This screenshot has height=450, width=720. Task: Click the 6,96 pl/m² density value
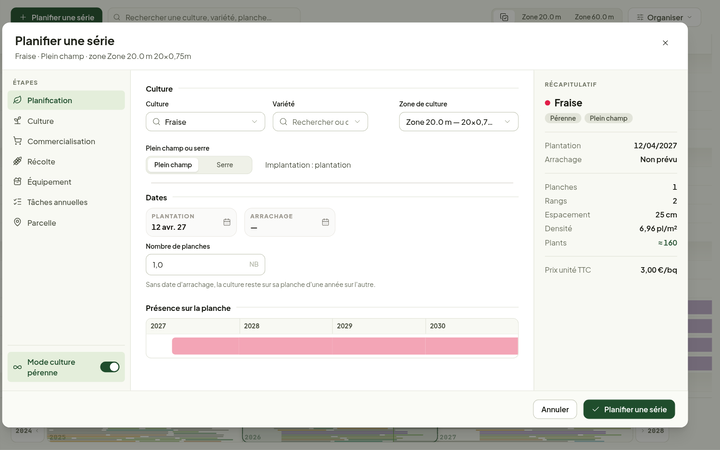click(x=658, y=228)
